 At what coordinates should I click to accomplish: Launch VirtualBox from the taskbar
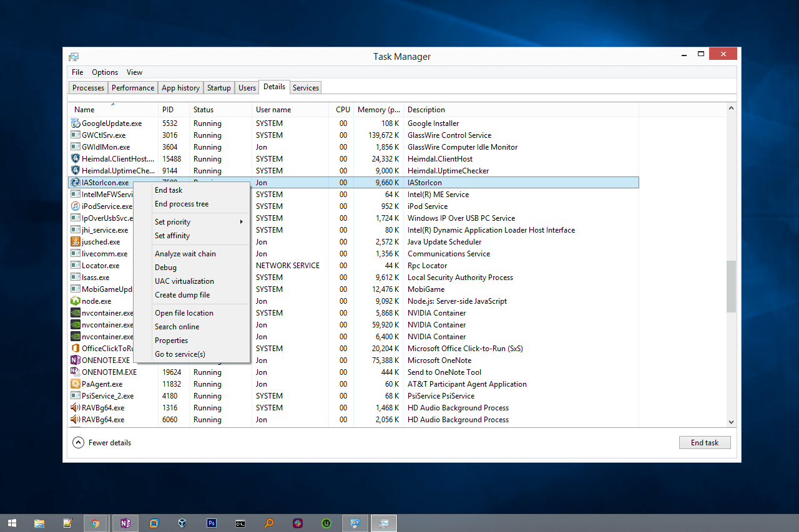(182, 523)
